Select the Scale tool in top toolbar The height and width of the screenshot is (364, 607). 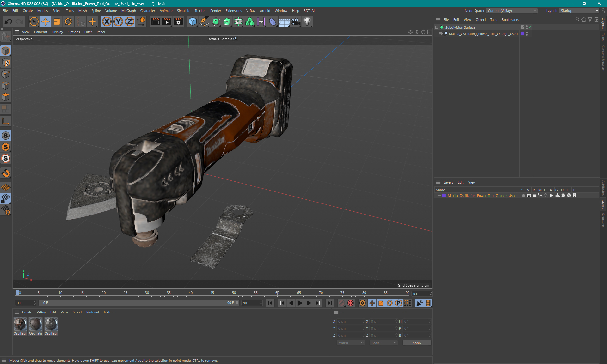57,21
